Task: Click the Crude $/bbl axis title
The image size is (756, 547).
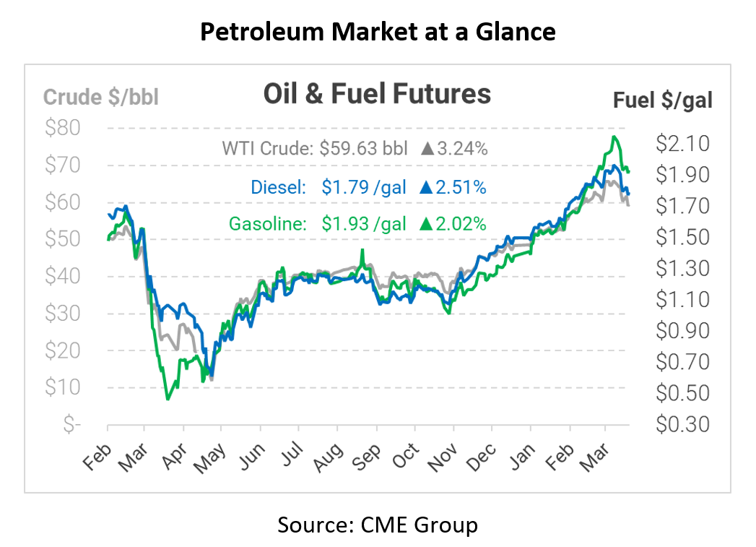Action: [x=101, y=97]
